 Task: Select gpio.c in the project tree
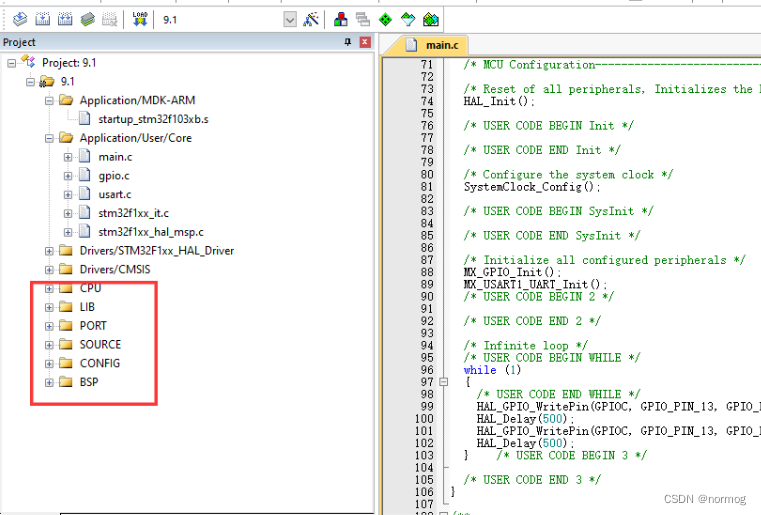coord(114,176)
